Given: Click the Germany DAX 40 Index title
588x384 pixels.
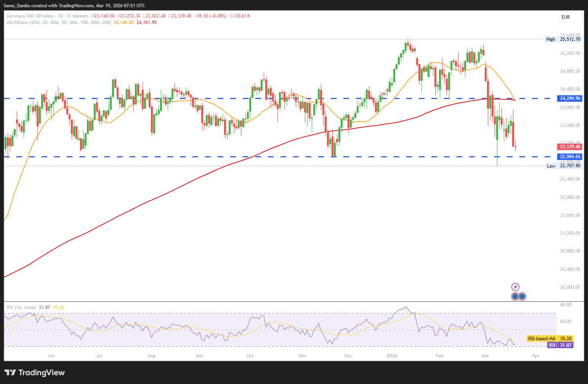Looking at the screenshot, I should 30,16.
